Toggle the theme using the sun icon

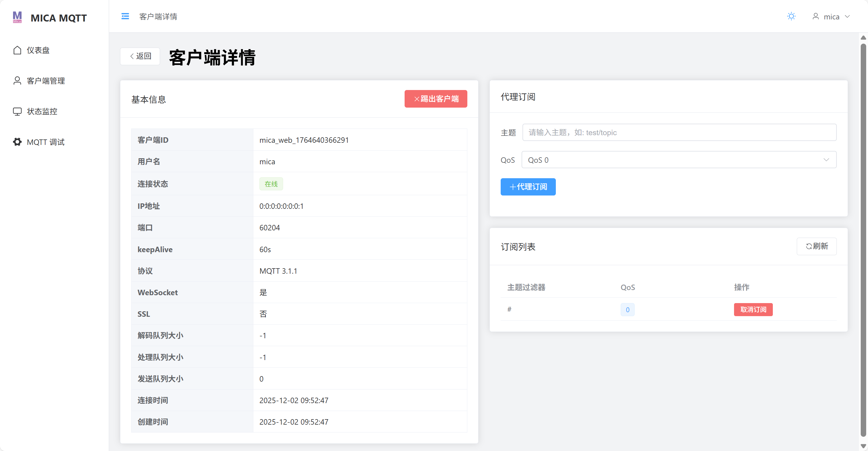pos(791,16)
